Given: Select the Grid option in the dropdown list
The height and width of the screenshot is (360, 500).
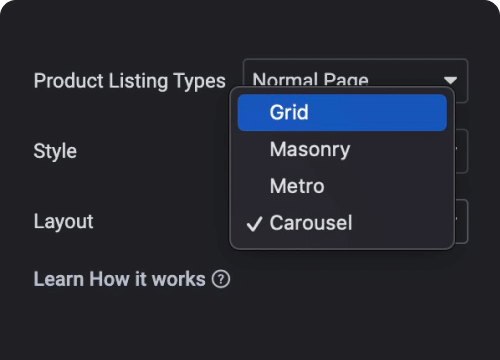Looking at the screenshot, I should pyautogui.click(x=342, y=112).
